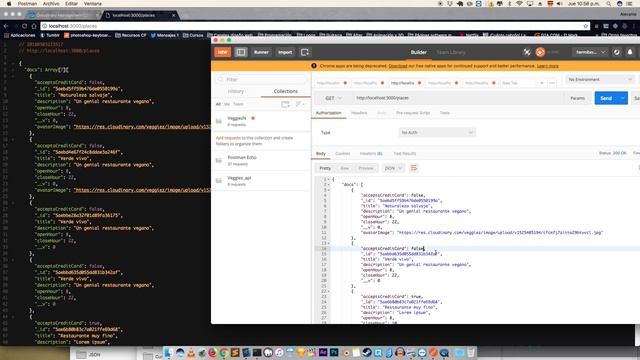Click the blue Send button
Screen dimensions: 640x360
pos(606,98)
